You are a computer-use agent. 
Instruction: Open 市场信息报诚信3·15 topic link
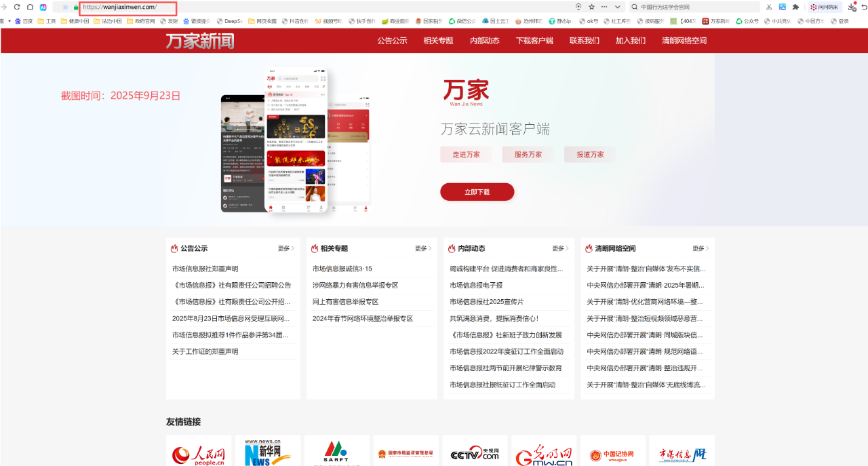pyautogui.click(x=342, y=269)
